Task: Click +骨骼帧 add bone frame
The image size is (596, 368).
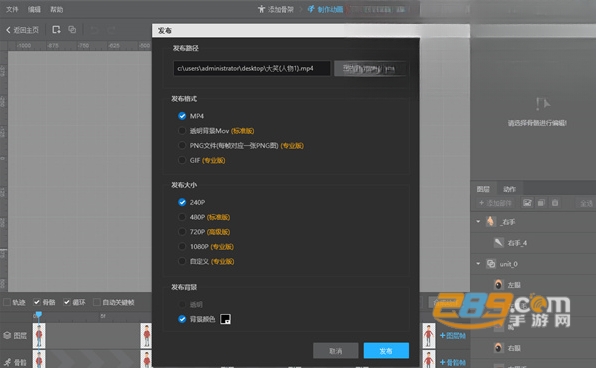Action: point(453,362)
